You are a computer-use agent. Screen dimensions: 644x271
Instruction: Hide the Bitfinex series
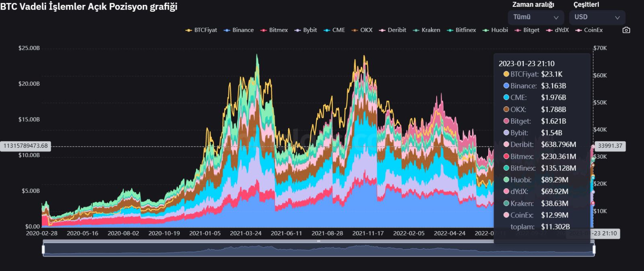pos(461,30)
